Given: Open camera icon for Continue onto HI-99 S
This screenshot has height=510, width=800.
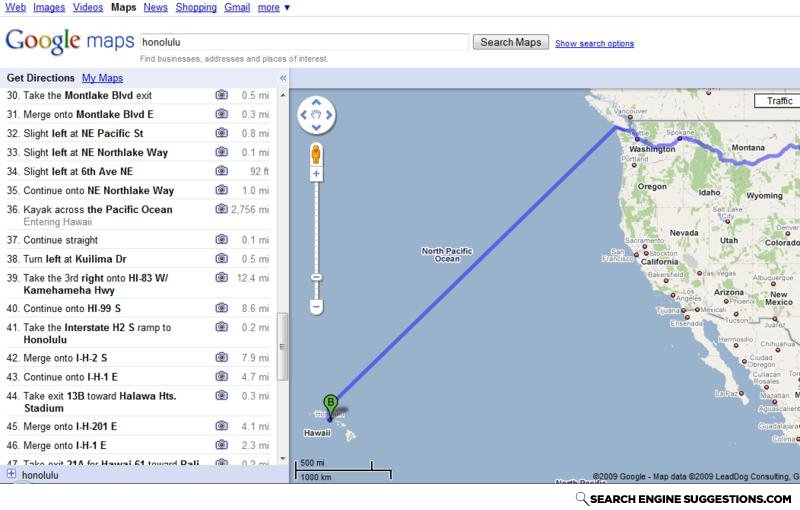Looking at the screenshot, I should [x=221, y=308].
